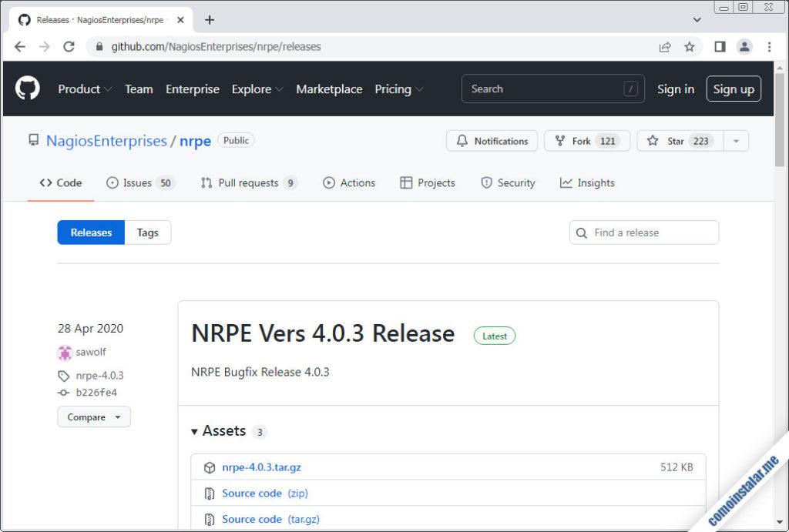Image resolution: width=789 pixels, height=532 pixels.
Task: Select the commit icon next to b226fe4
Action: (x=65, y=393)
